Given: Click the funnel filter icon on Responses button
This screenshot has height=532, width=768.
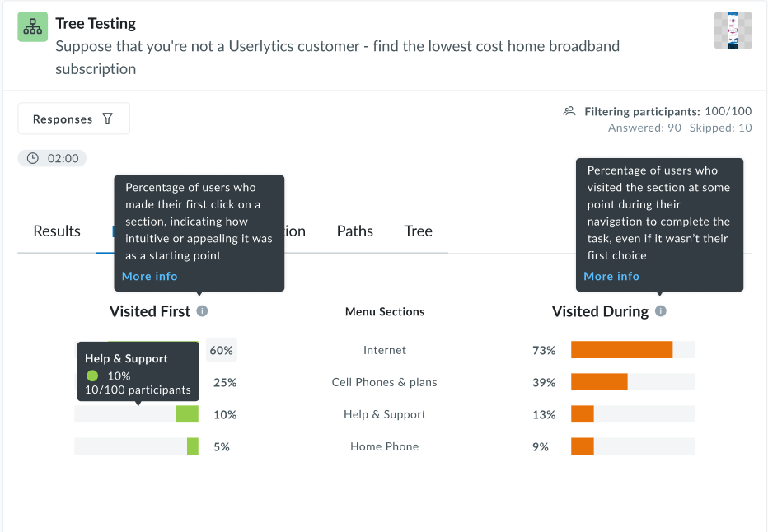Looking at the screenshot, I should click(x=108, y=118).
